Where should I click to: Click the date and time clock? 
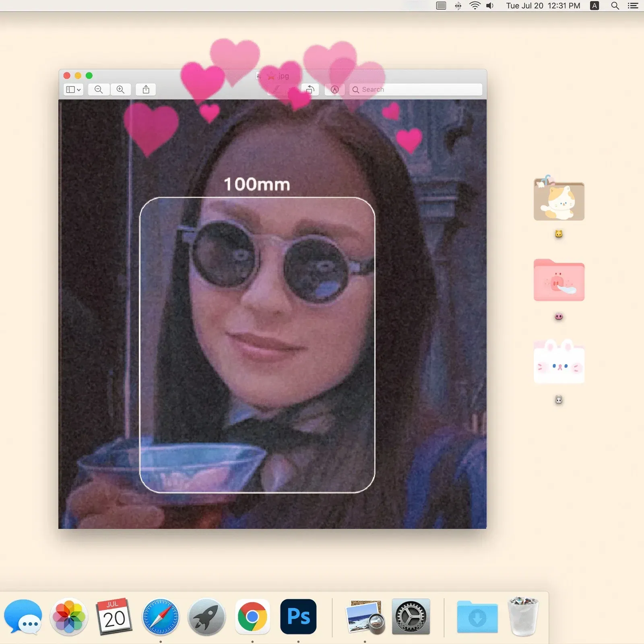click(543, 6)
